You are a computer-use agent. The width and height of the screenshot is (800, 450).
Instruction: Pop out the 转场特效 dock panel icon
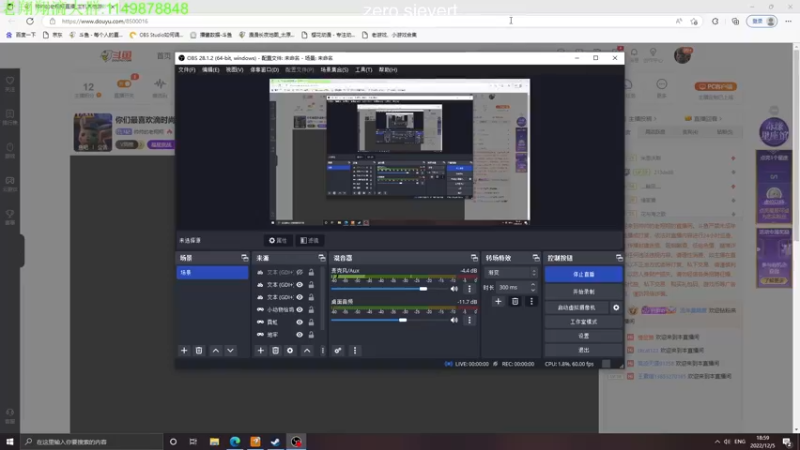click(536, 258)
